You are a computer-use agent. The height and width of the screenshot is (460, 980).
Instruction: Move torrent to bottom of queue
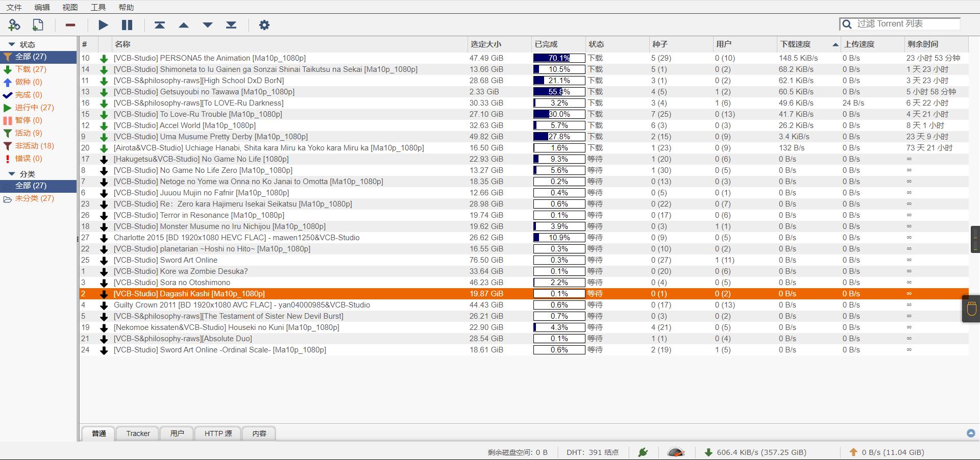click(231, 24)
